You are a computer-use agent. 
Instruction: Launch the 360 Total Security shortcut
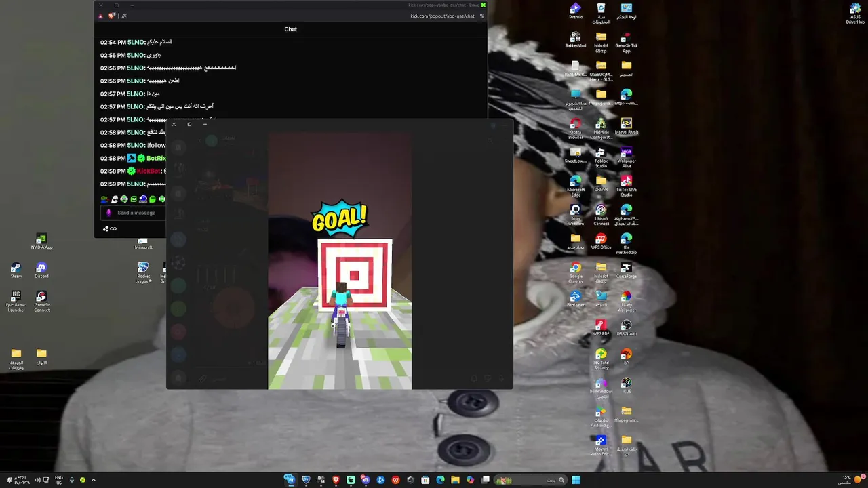click(x=601, y=360)
